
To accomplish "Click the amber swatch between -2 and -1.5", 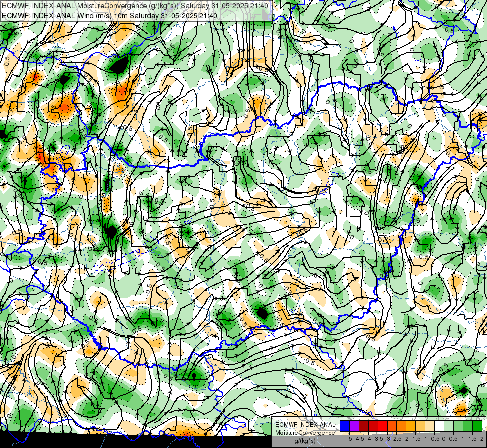I will click(411, 426).
